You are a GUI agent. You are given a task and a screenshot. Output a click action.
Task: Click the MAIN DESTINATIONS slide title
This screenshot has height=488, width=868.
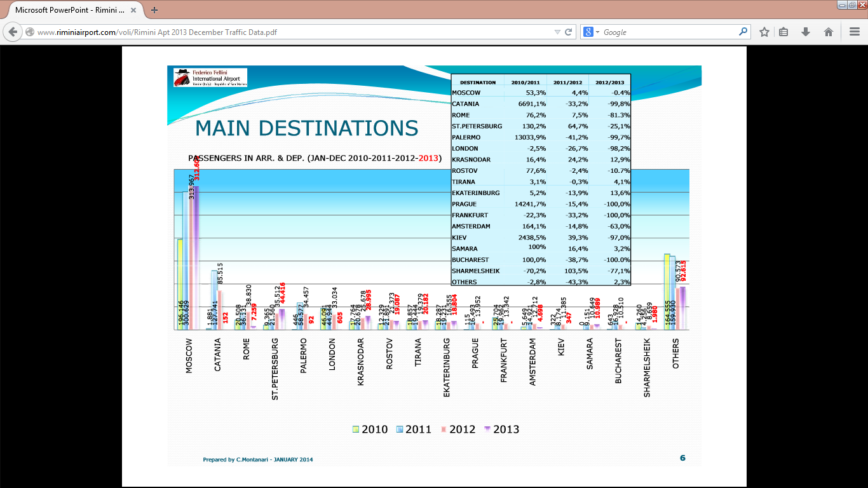(x=306, y=128)
